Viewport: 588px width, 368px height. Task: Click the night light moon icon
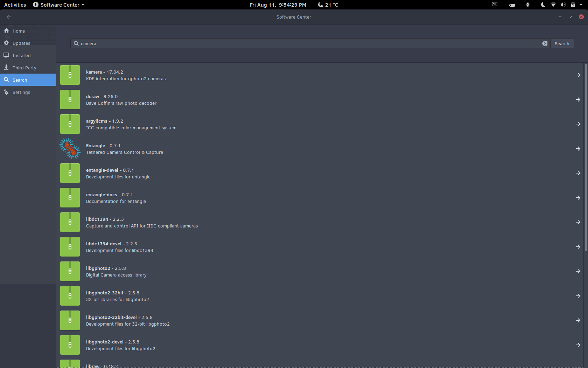pos(543,5)
